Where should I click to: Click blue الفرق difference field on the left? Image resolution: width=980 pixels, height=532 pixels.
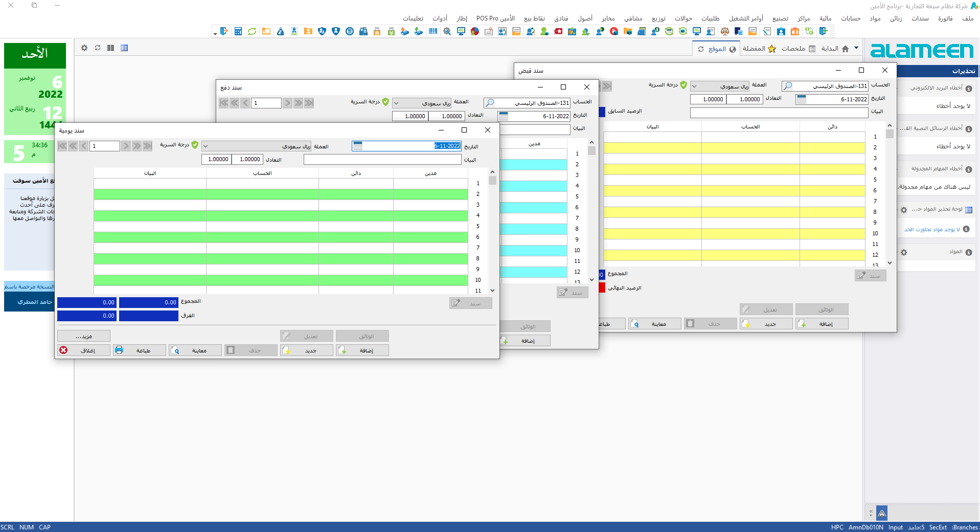(x=87, y=316)
